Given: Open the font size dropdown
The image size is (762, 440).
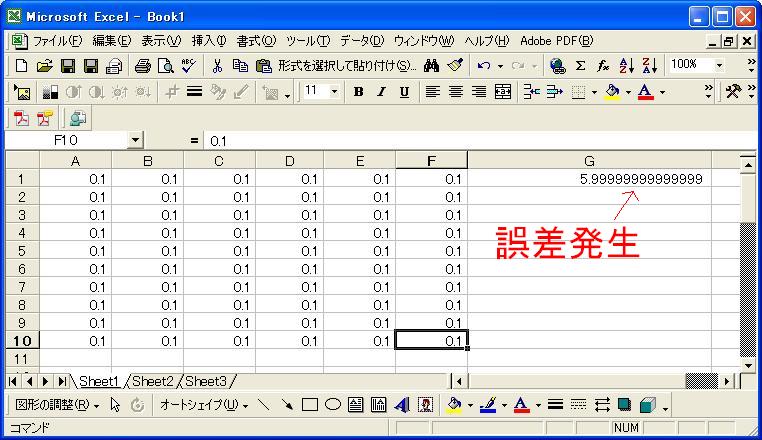Looking at the screenshot, I should [x=334, y=91].
